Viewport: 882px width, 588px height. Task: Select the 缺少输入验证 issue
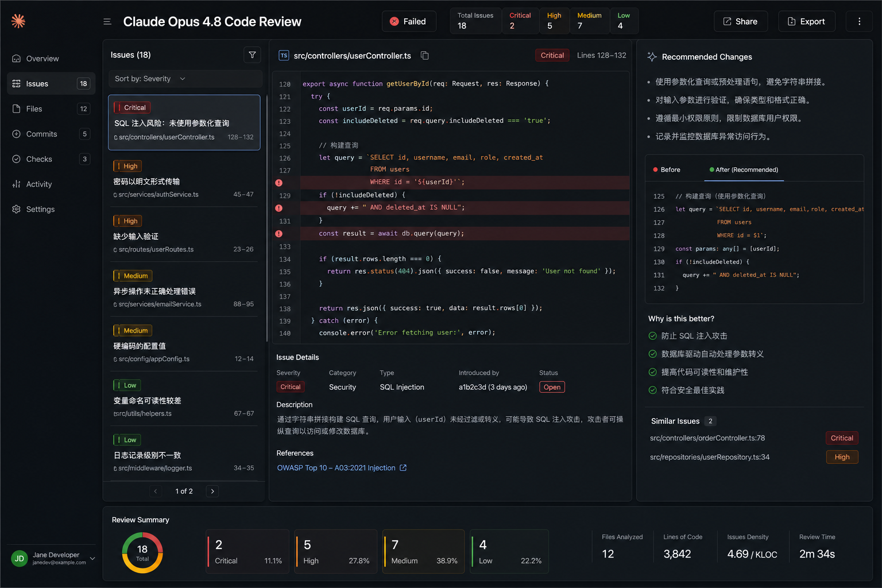184,235
